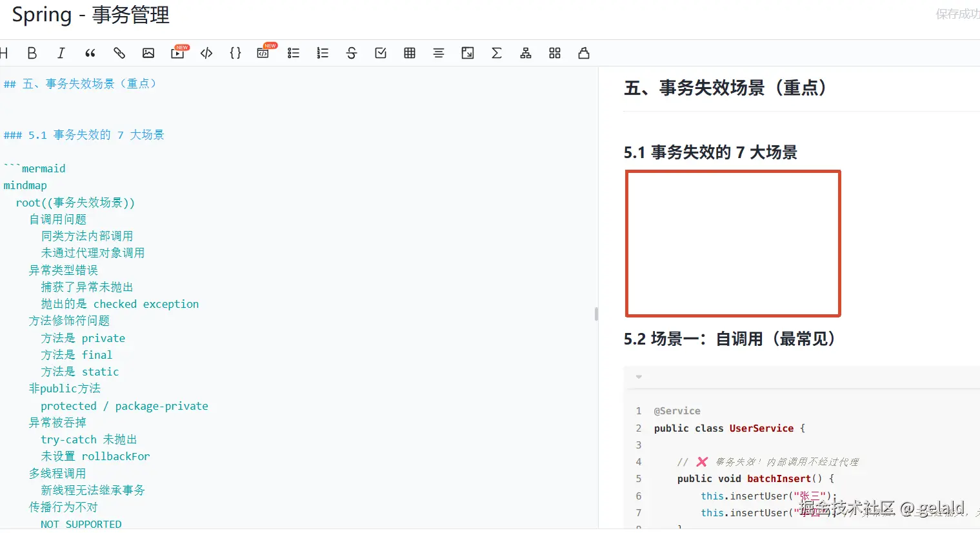
Task: Create a numbered list
Action: coord(323,53)
